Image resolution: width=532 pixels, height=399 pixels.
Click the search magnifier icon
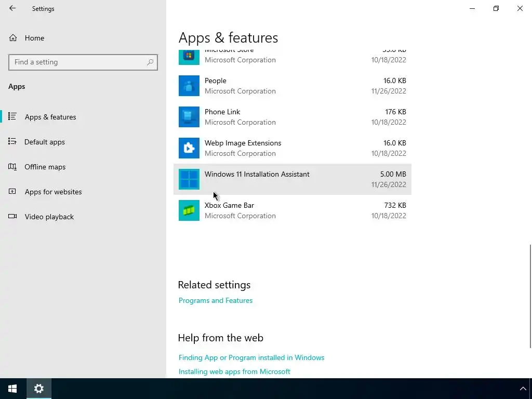pos(150,62)
